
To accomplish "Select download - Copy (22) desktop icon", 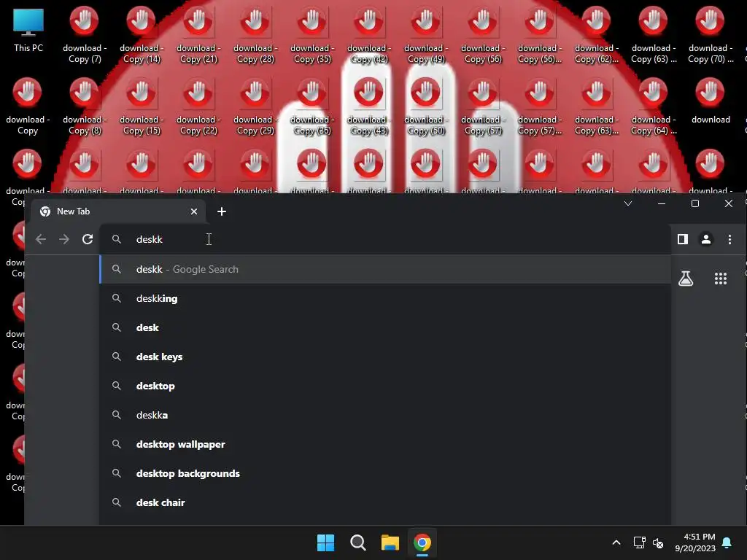I will point(198,106).
